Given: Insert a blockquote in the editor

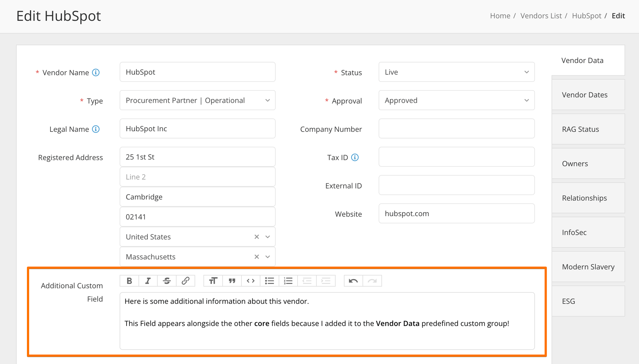Looking at the screenshot, I should [x=232, y=281].
